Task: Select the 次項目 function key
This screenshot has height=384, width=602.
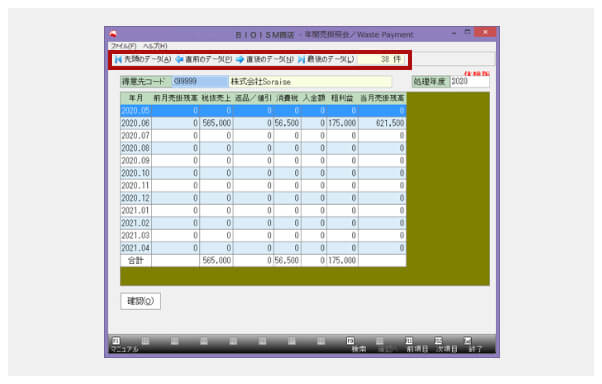Action: click(x=446, y=345)
